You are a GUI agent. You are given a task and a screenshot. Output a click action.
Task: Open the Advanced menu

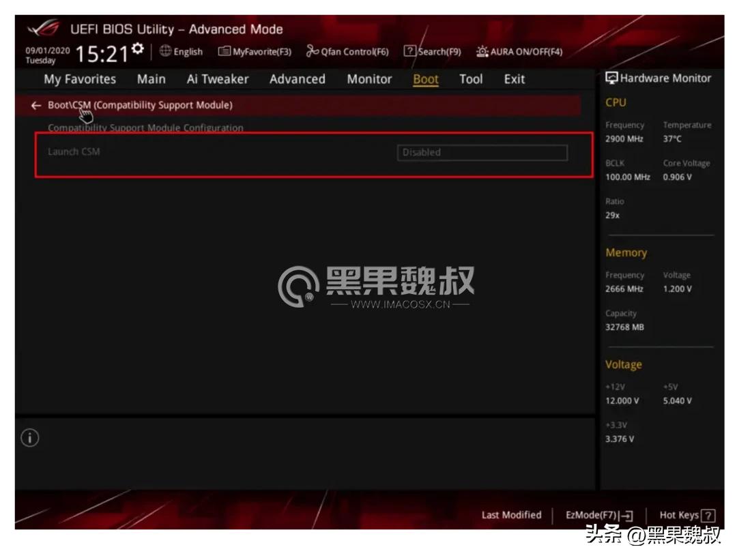297,79
